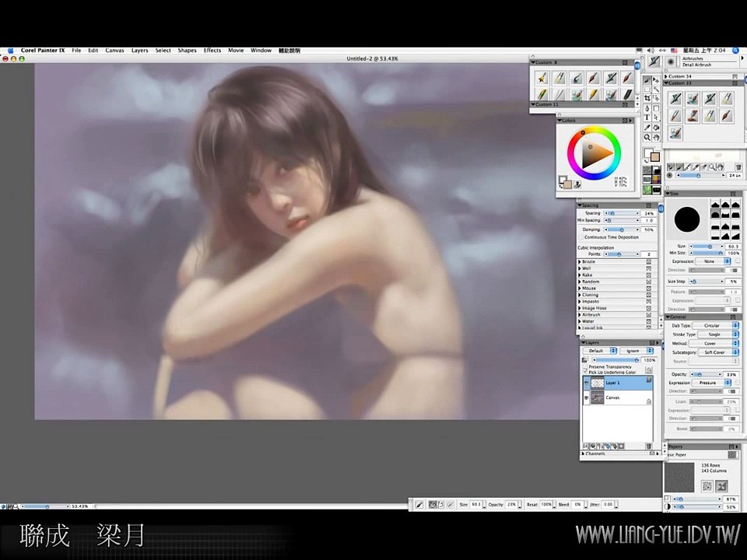Open Spotlight search in the menu bar

point(736,50)
